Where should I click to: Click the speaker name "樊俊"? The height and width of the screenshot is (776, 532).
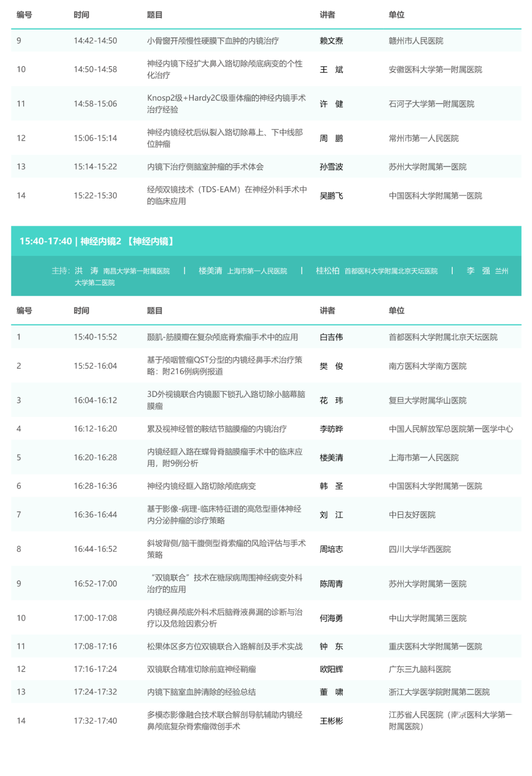[332, 366]
